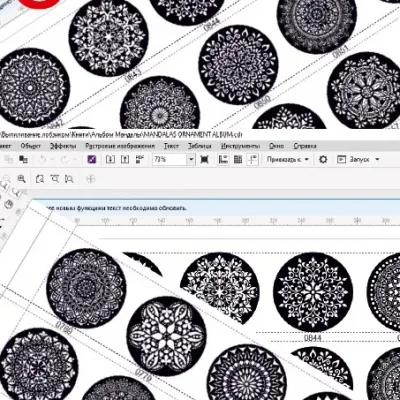
Task: Open the Растровые изображения menu
Action: tap(120, 146)
